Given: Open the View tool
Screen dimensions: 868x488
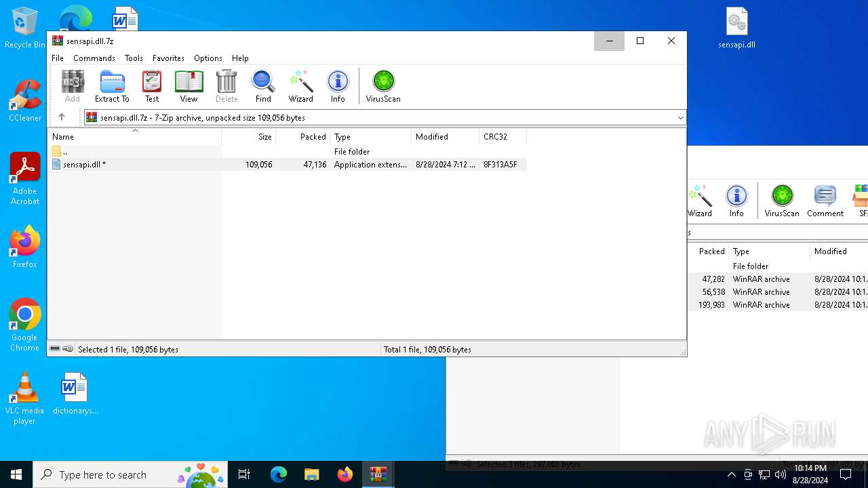Looking at the screenshot, I should 189,86.
